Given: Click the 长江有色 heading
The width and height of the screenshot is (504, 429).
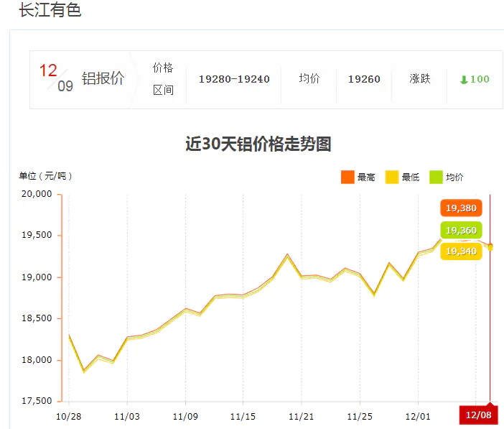Looking at the screenshot, I should [x=50, y=11].
